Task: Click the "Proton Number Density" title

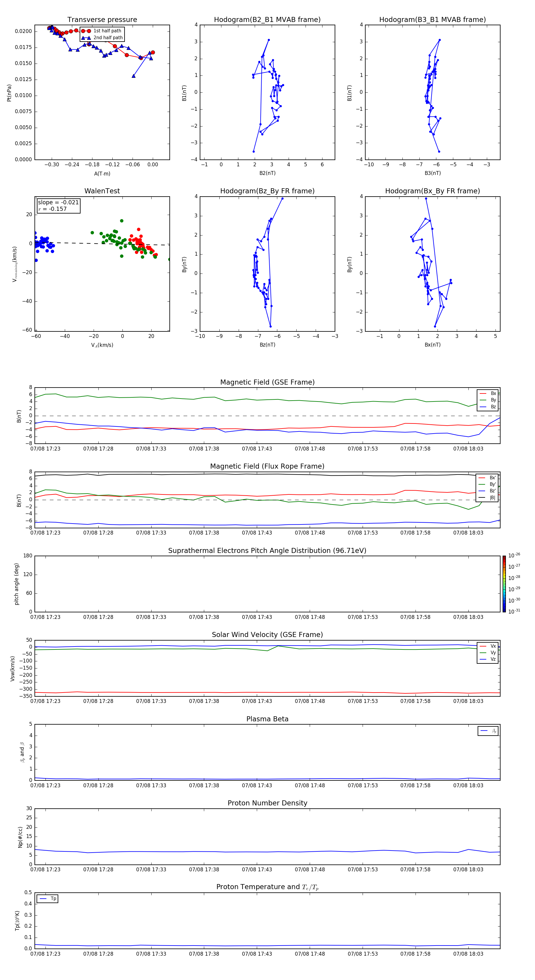Action: point(267,803)
